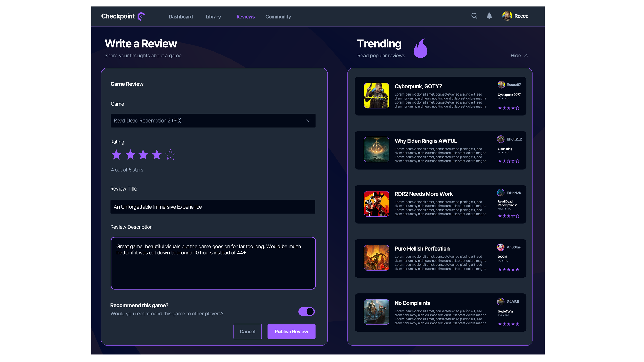The height and width of the screenshot is (362, 644).
Task: Click Reece97 avatar on Cyberpunk review
Action: [501, 85]
